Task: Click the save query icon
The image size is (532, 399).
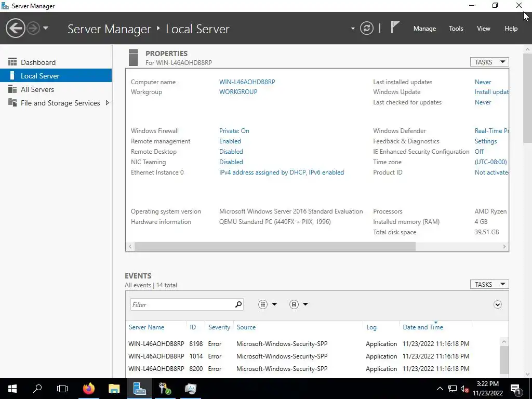Action: pyautogui.click(x=294, y=304)
